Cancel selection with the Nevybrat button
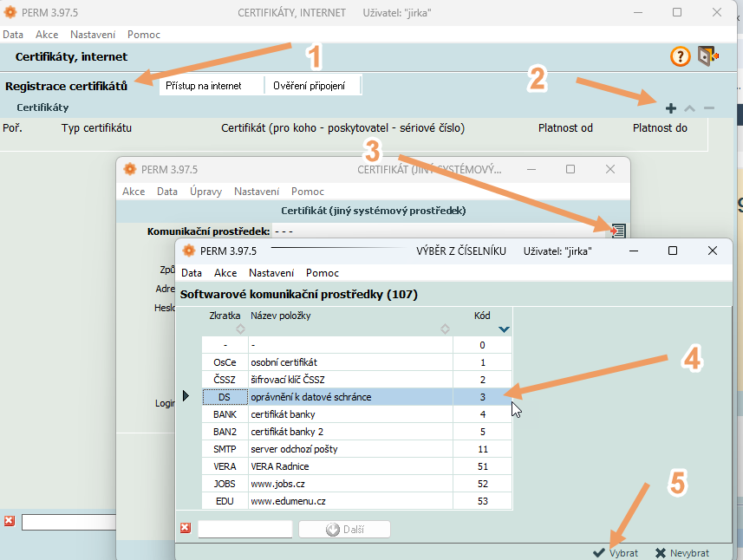743x560 pixels. pyautogui.click(x=682, y=553)
